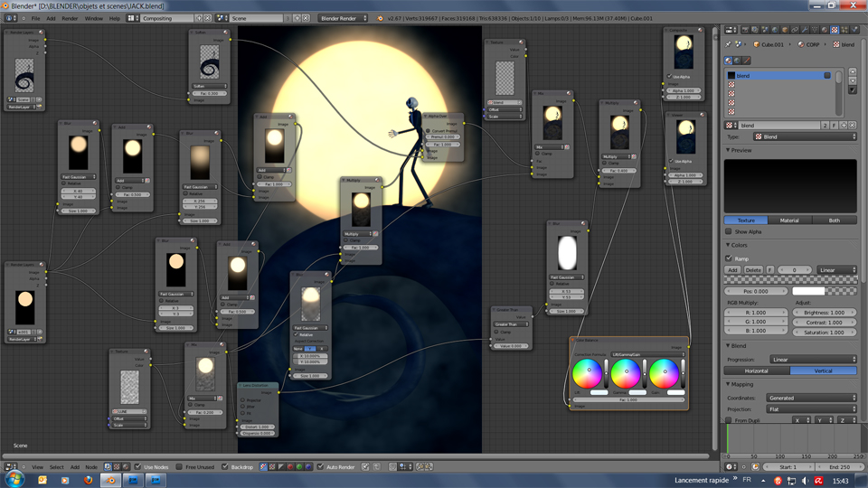Open the Object Constraints chain icon
The width and height of the screenshot is (868, 488).
tap(795, 30)
